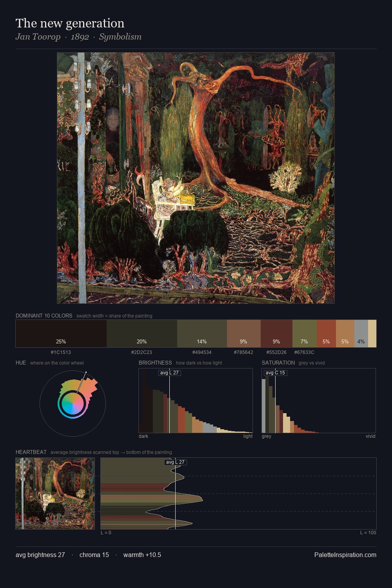The width and height of the screenshot is (392, 588).
Task: Click the narrow beige swatch at palette end
Action: pyautogui.click(x=372, y=334)
